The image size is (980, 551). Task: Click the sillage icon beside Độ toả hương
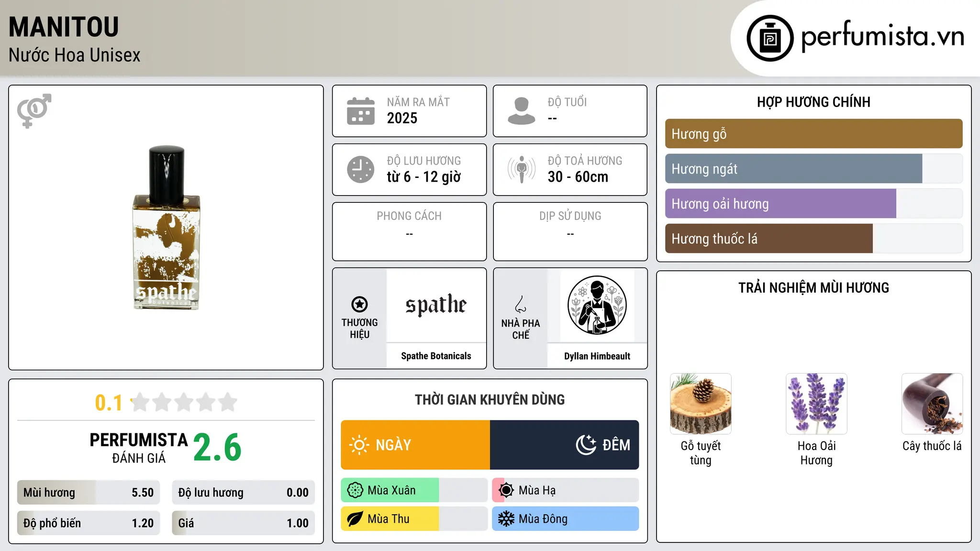coord(522,169)
